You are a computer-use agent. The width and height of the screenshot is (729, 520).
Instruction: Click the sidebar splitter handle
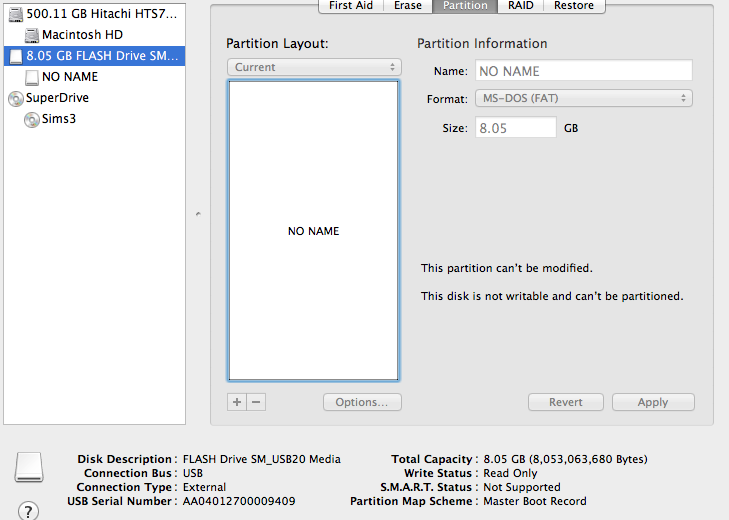click(x=198, y=214)
